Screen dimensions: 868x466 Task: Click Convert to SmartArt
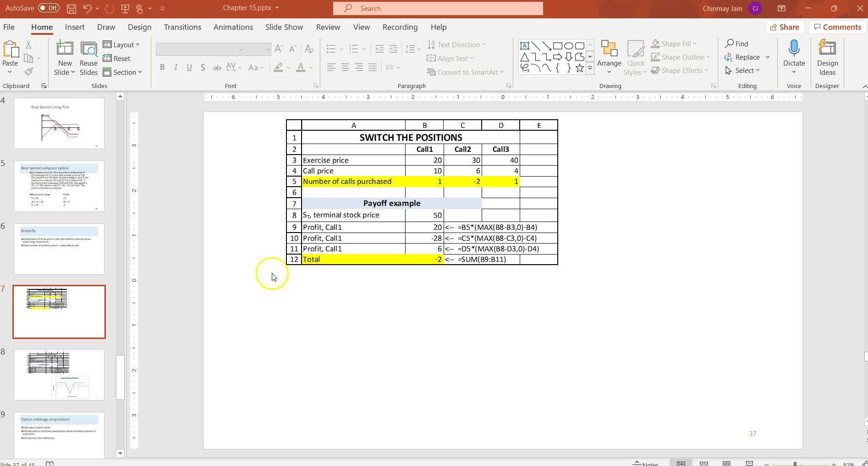point(465,72)
